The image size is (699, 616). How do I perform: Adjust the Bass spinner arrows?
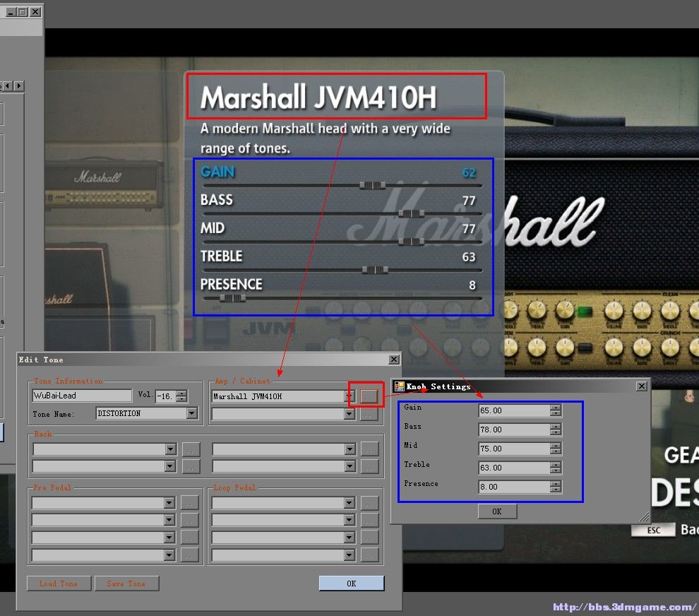[556, 430]
